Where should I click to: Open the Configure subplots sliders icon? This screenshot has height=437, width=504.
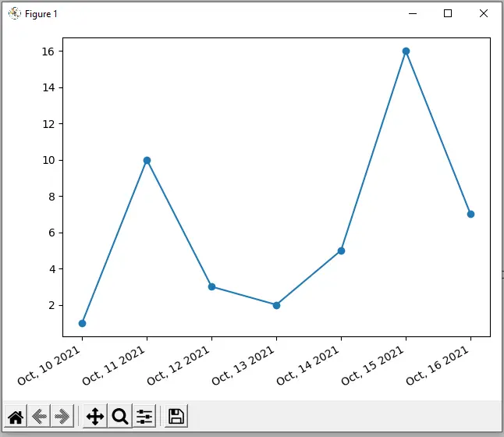pyautogui.click(x=144, y=417)
